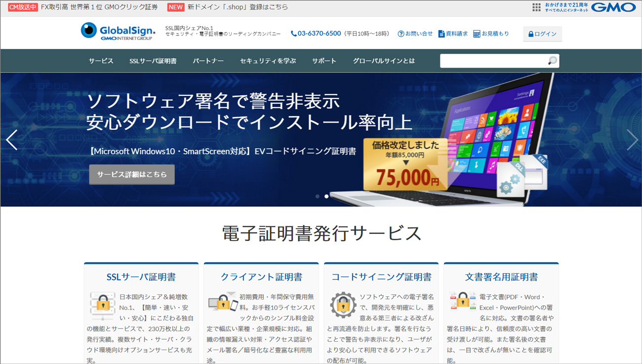Image resolution: width=642 pixels, height=364 pixels.
Task: Open the SSLサーバ証明書 card heading
Action: tap(141, 277)
